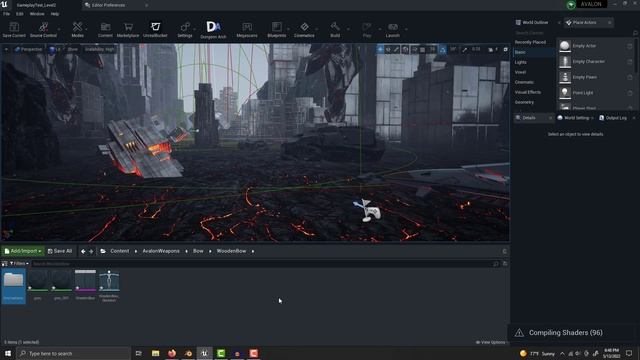The image size is (640, 360).
Task: Open the viewport Show menu
Action: pyautogui.click(x=73, y=49)
